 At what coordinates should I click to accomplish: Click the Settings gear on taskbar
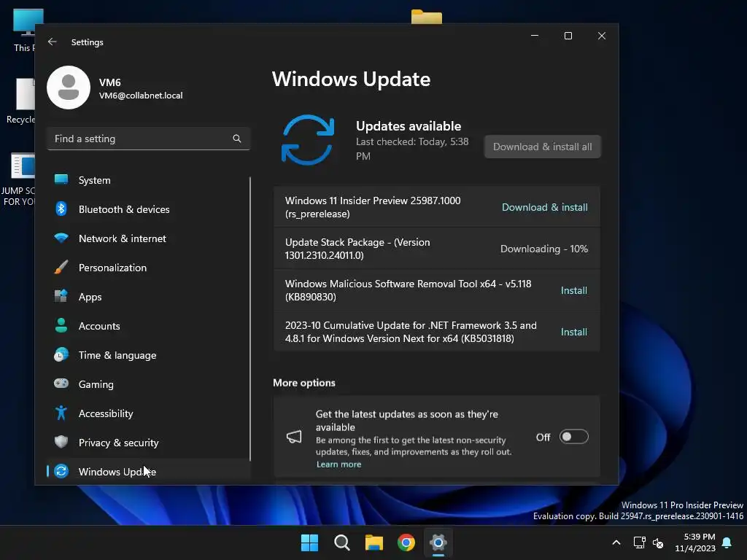438,542
